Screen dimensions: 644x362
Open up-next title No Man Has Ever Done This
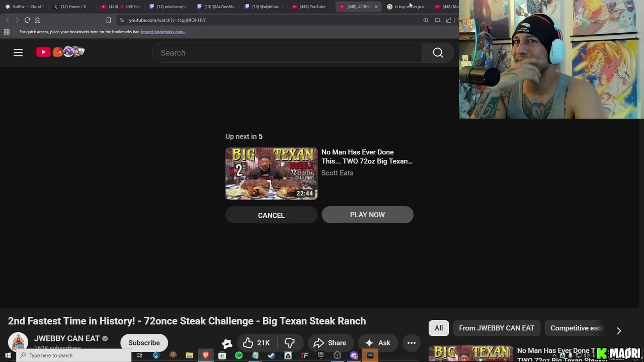click(x=367, y=157)
